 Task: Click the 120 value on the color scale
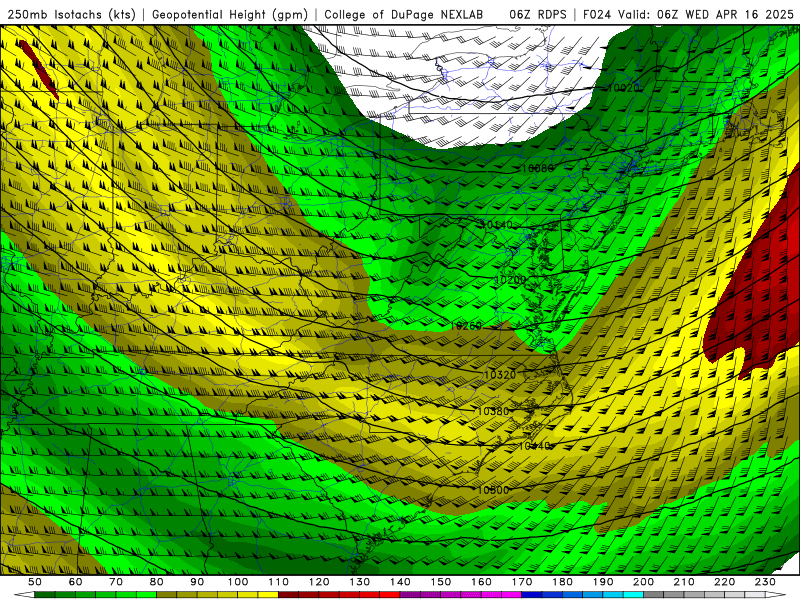(x=319, y=582)
